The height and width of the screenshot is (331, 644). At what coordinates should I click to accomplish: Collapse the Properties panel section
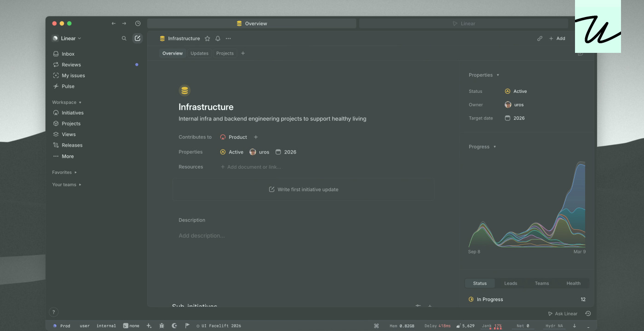pos(484,75)
